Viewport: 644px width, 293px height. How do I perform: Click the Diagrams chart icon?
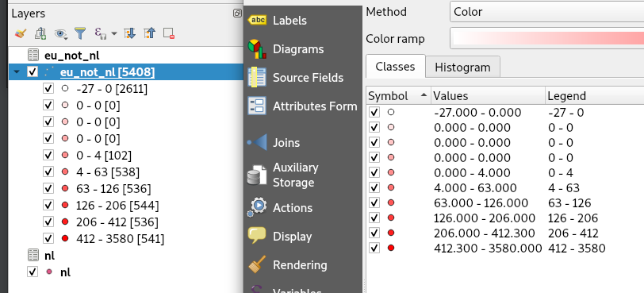(257, 49)
